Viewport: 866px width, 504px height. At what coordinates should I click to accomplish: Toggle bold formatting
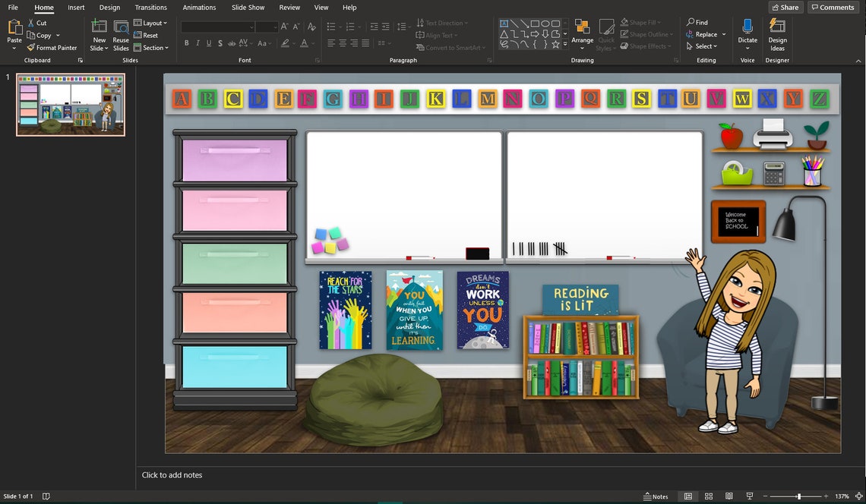[186, 43]
